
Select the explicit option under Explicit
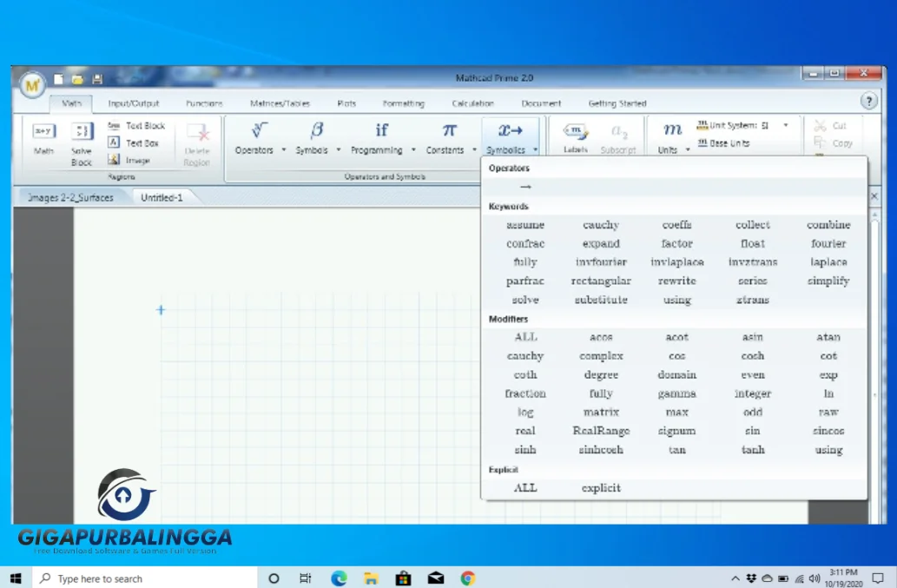point(601,488)
